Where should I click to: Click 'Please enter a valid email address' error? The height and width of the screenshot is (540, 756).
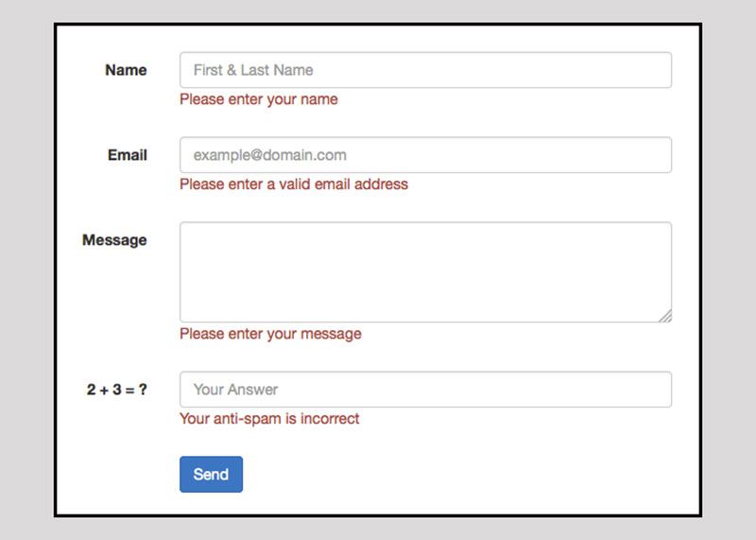pyautogui.click(x=294, y=184)
